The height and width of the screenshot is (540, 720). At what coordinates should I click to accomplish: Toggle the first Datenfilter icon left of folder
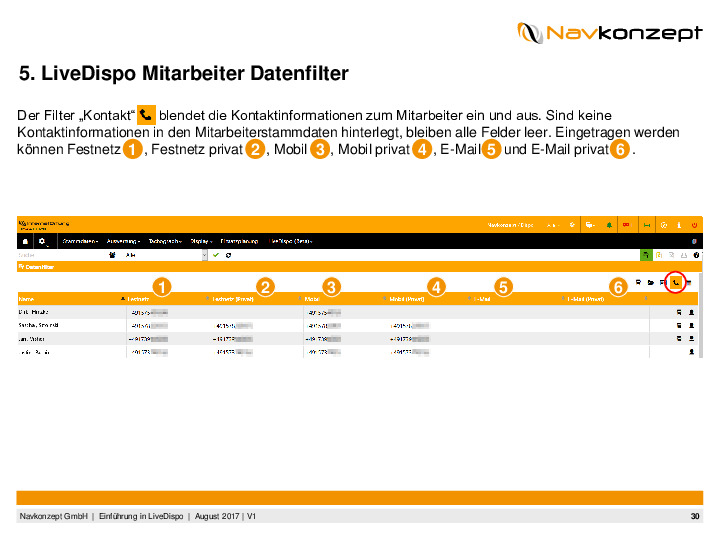point(638,283)
